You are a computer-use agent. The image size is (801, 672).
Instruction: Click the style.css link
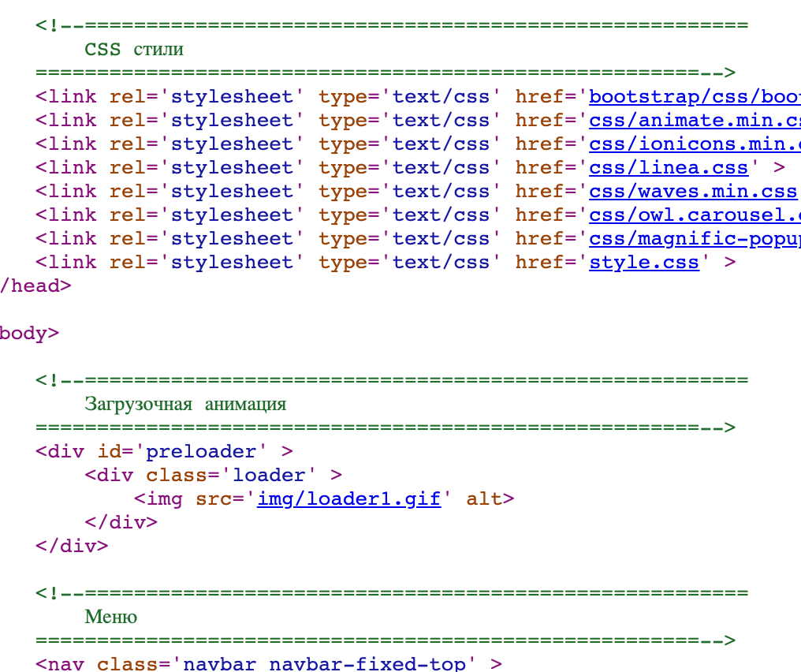tap(643, 263)
